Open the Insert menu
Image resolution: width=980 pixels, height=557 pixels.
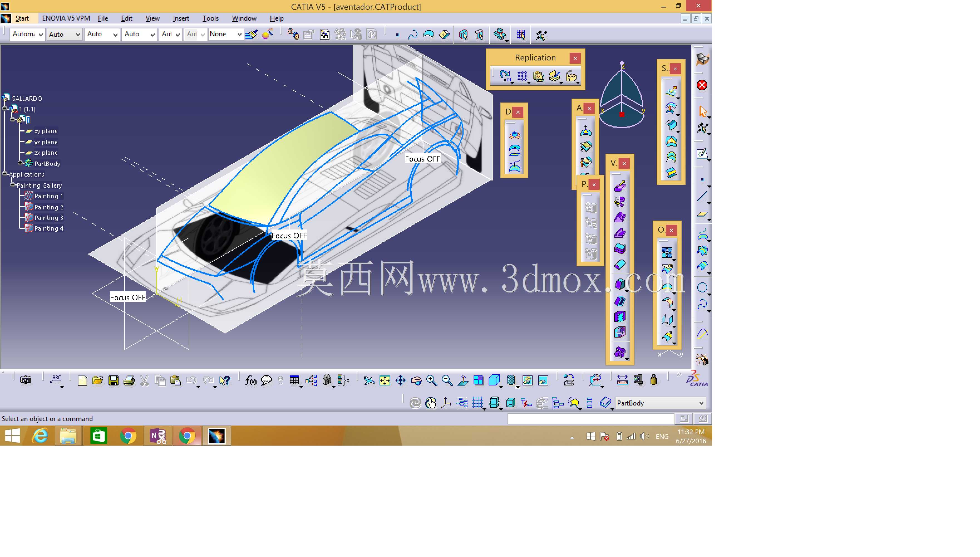181,18
